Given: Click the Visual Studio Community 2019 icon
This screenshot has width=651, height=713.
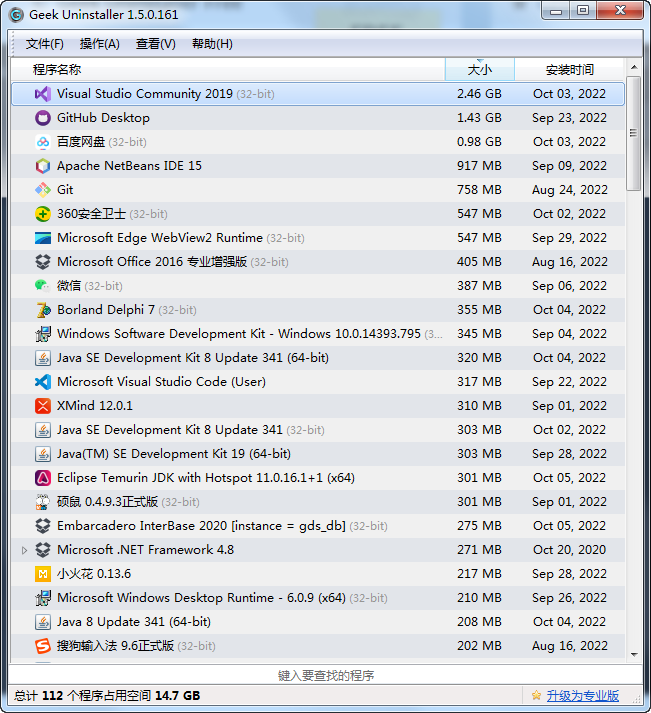Looking at the screenshot, I should (43, 94).
